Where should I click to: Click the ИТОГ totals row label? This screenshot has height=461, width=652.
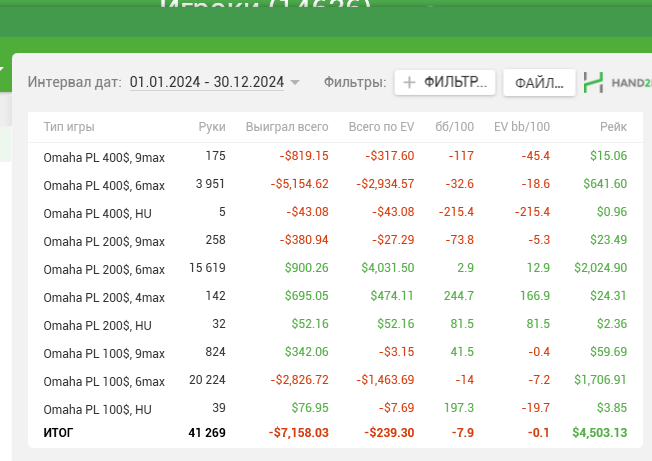pos(58,433)
